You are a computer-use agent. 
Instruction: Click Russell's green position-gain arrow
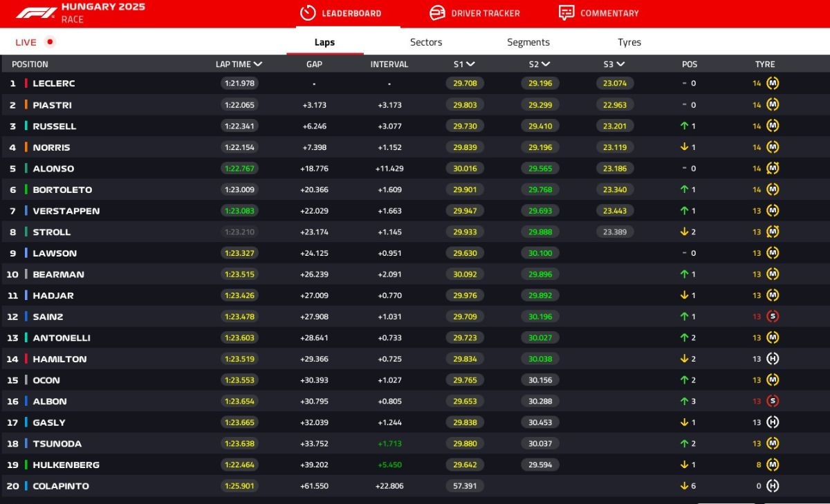[684, 127]
